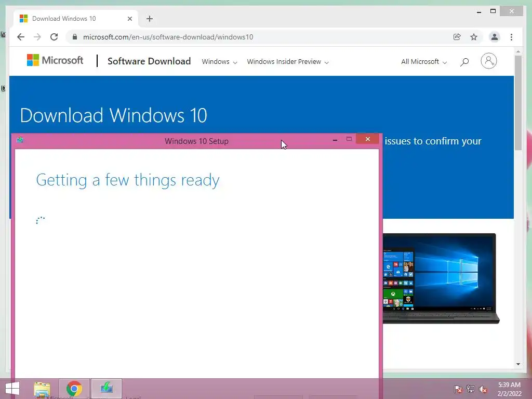
Task: Click the Getting a few things ready heading
Action: pos(128,180)
